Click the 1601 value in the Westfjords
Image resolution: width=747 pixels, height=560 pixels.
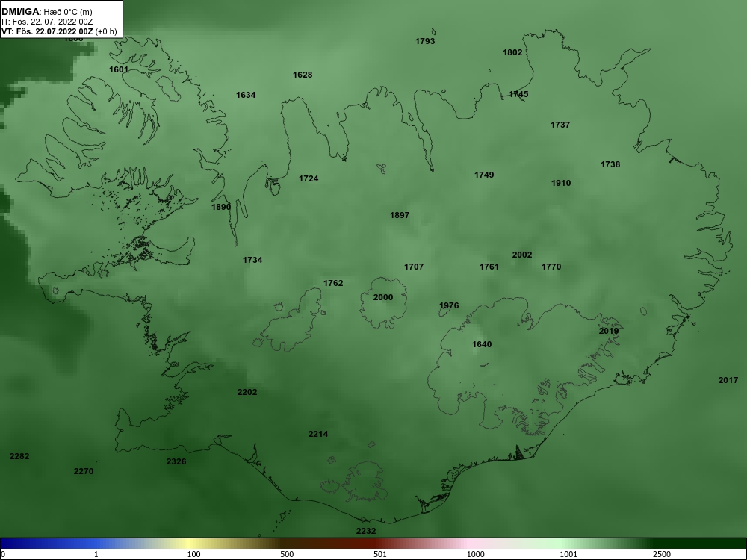tap(119, 69)
